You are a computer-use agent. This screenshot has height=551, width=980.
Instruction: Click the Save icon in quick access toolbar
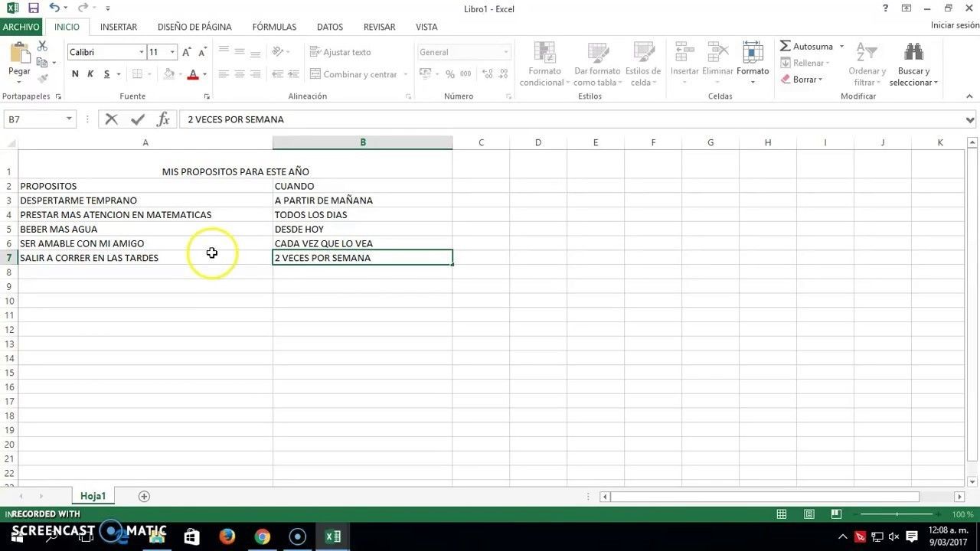(x=34, y=8)
